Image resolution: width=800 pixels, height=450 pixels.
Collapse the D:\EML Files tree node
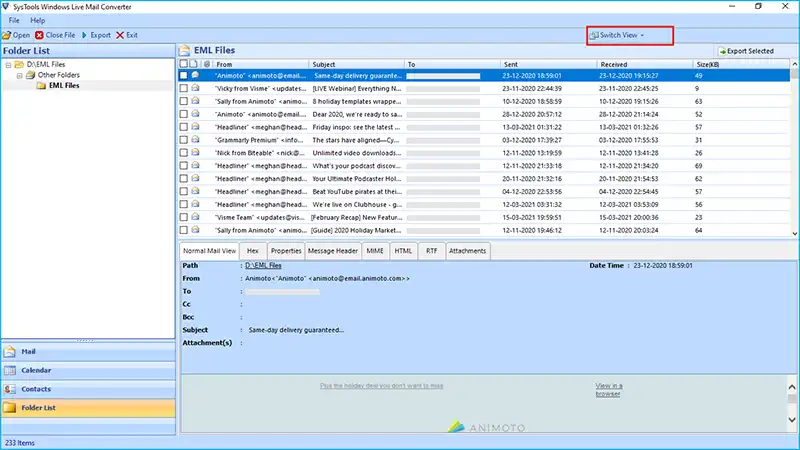pos(8,65)
